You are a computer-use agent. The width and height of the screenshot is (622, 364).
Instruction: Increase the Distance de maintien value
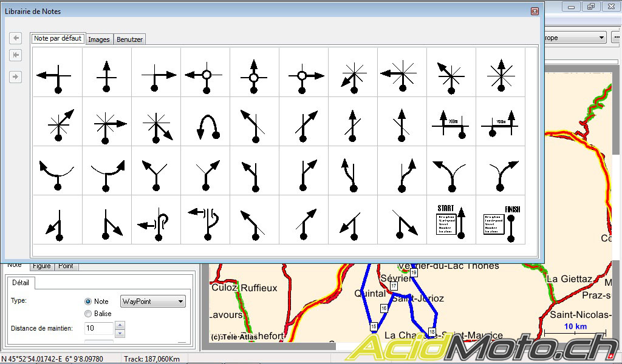pyautogui.click(x=120, y=325)
